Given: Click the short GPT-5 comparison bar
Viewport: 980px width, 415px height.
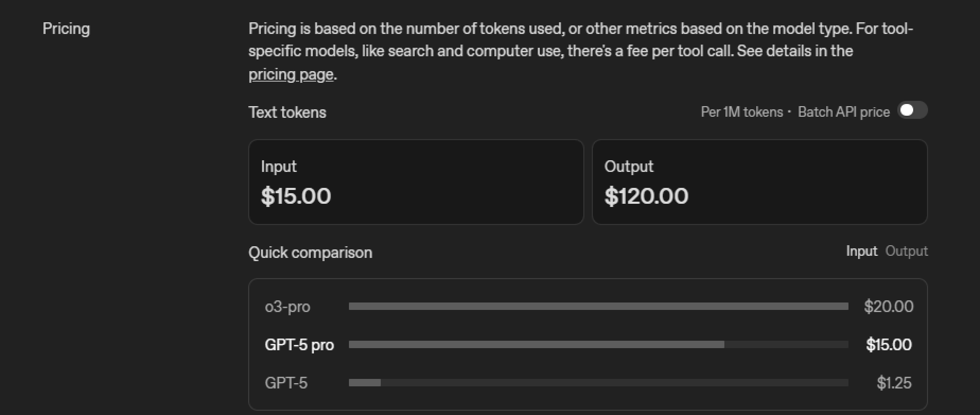Looking at the screenshot, I should (x=365, y=383).
